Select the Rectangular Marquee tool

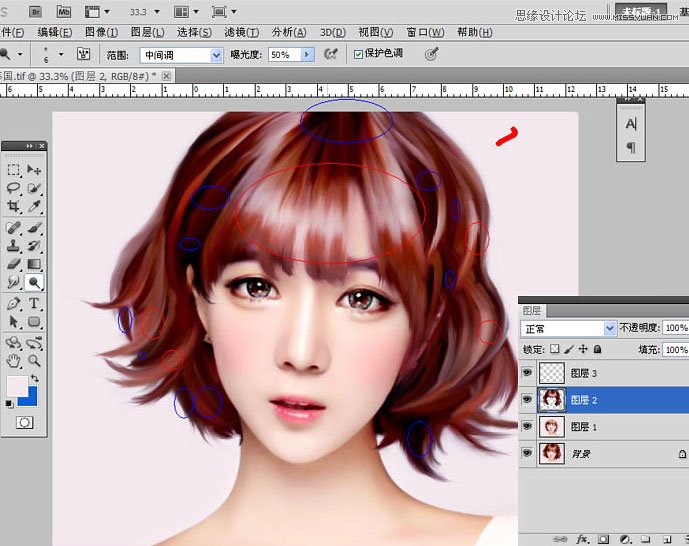click(x=14, y=170)
